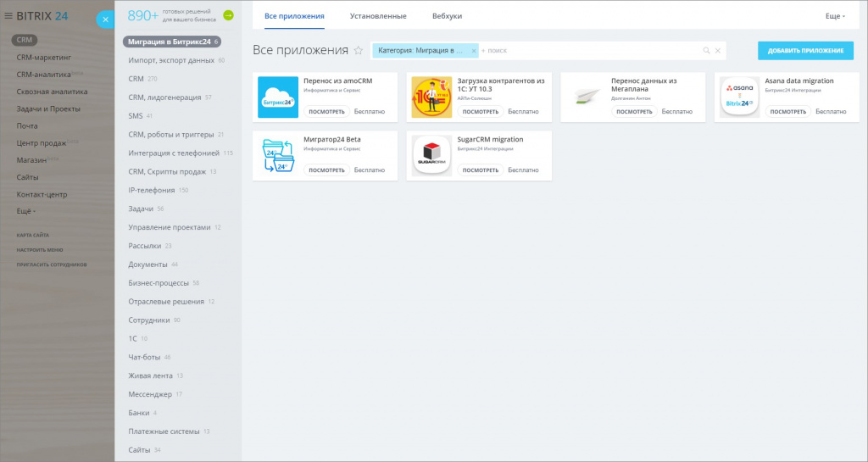Open the amoCRM transfer app cloud icon
Screen dimensions: 868x462
(278, 97)
